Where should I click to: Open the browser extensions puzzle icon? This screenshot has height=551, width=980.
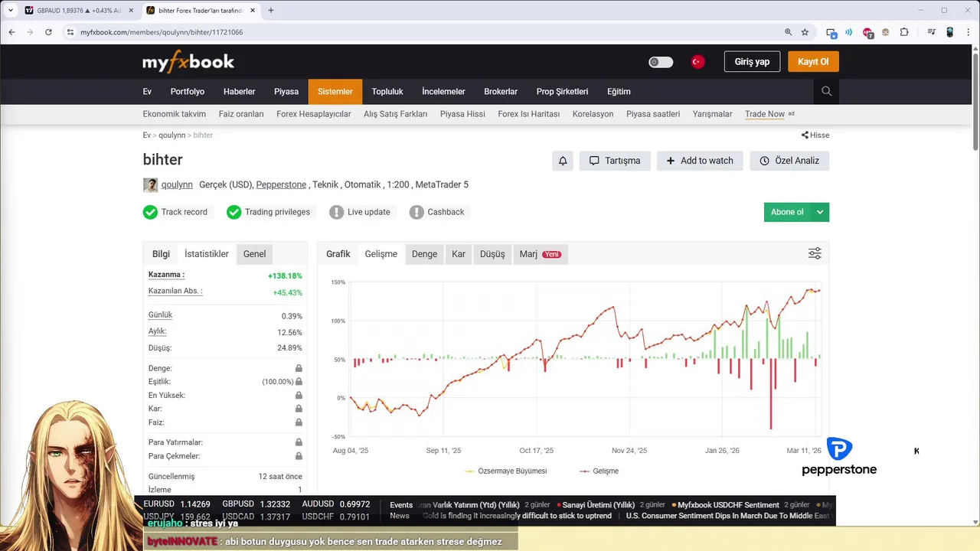(x=904, y=32)
